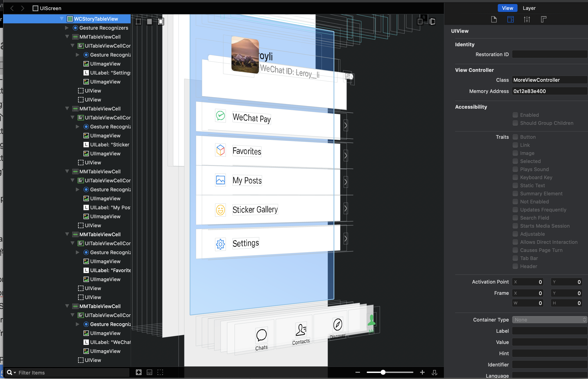Collapse MMTableViewCell above the "My Pos" label
The image size is (588, 379).
pyautogui.click(x=67, y=172)
